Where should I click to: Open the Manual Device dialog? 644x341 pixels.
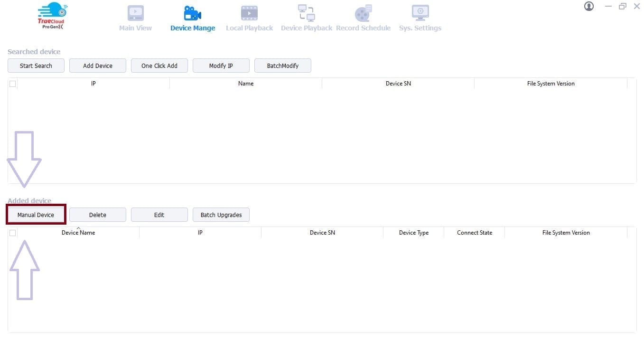pos(36,215)
